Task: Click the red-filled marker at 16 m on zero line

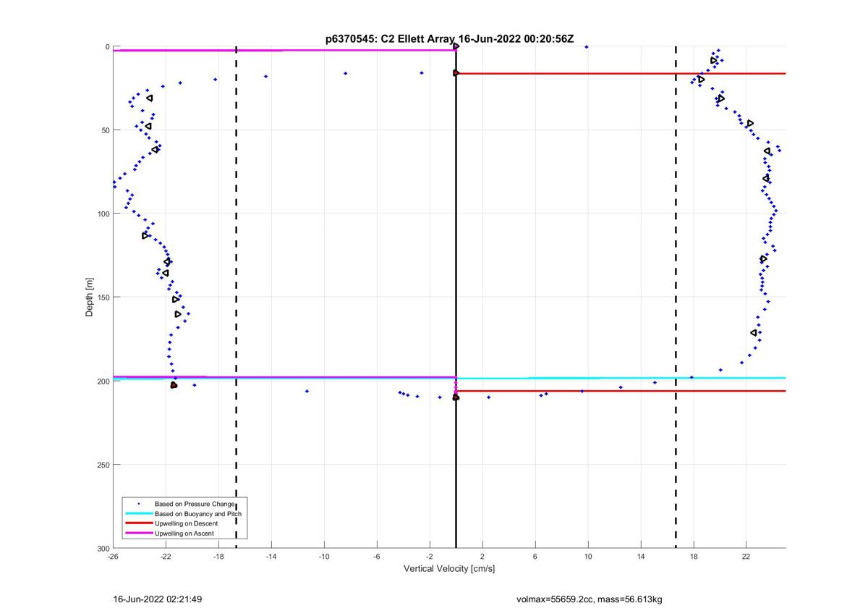Action: click(456, 73)
